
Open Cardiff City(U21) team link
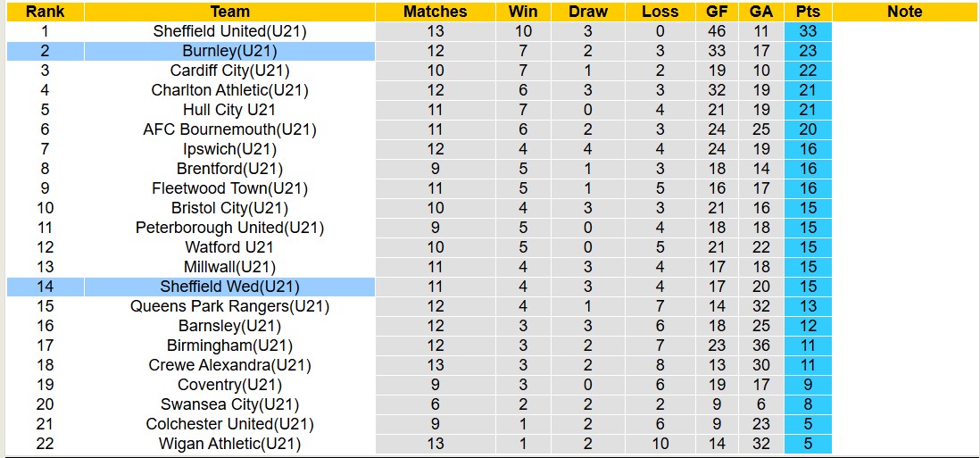229,71
